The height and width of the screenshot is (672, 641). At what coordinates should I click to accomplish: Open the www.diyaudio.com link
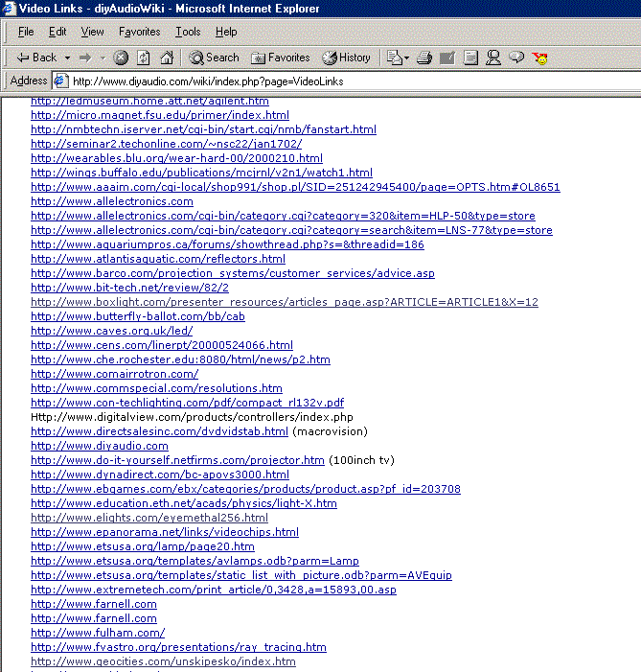[100, 446]
